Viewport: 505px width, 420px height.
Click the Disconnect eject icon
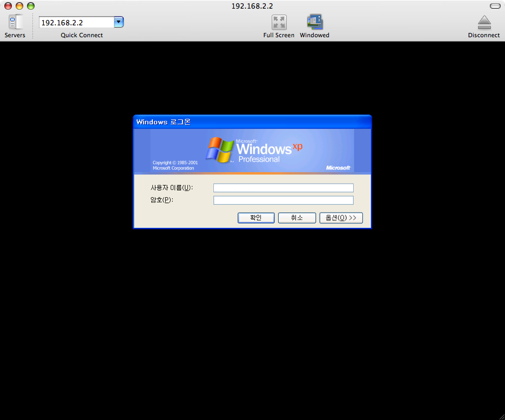click(484, 22)
